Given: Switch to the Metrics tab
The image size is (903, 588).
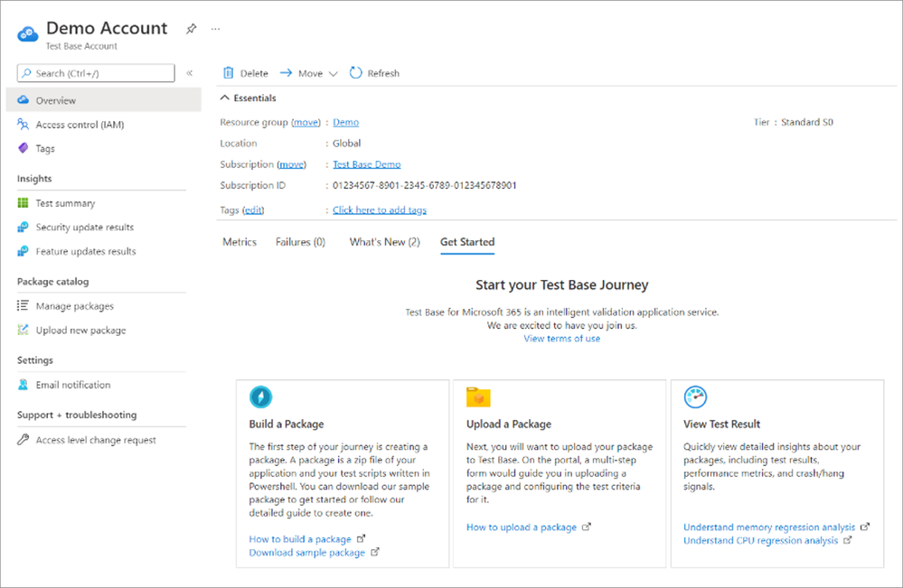Looking at the screenshot, I should [x=240, y=242].
